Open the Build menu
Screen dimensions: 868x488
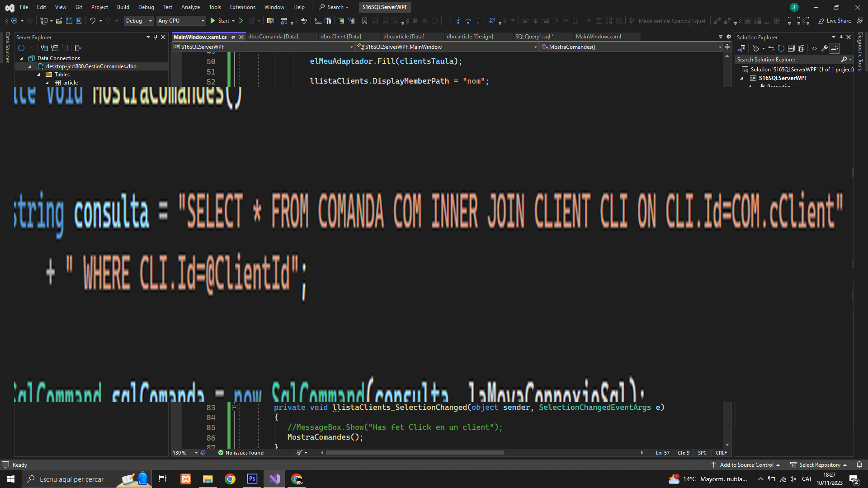coord(123,7)
